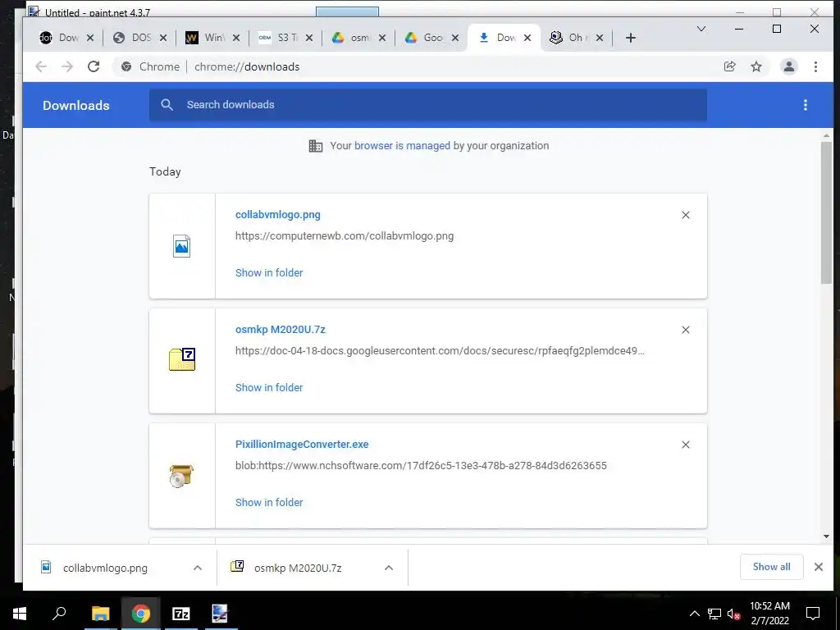This screenshot has height=630, width=840.
Task: Click the googleusercontent source URL
Action: [440, 351]
